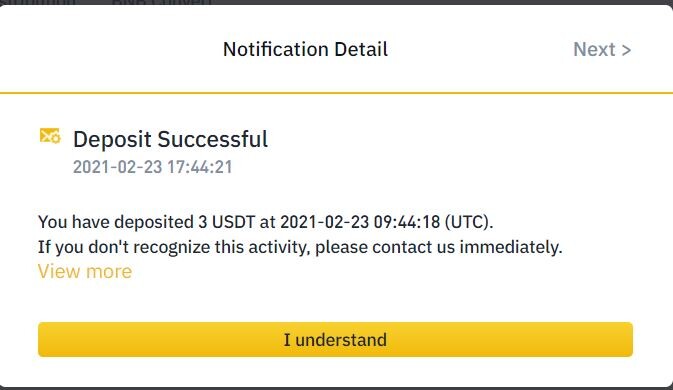The width and height of the screenshot is (673, 390).
Task: Open the View more link
Action: pyautogui.click(x=85, y=271)
